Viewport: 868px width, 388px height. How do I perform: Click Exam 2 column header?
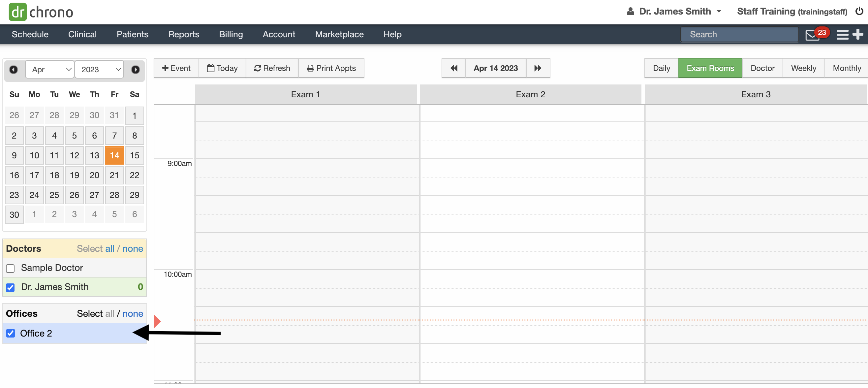(x=530, y=94)
